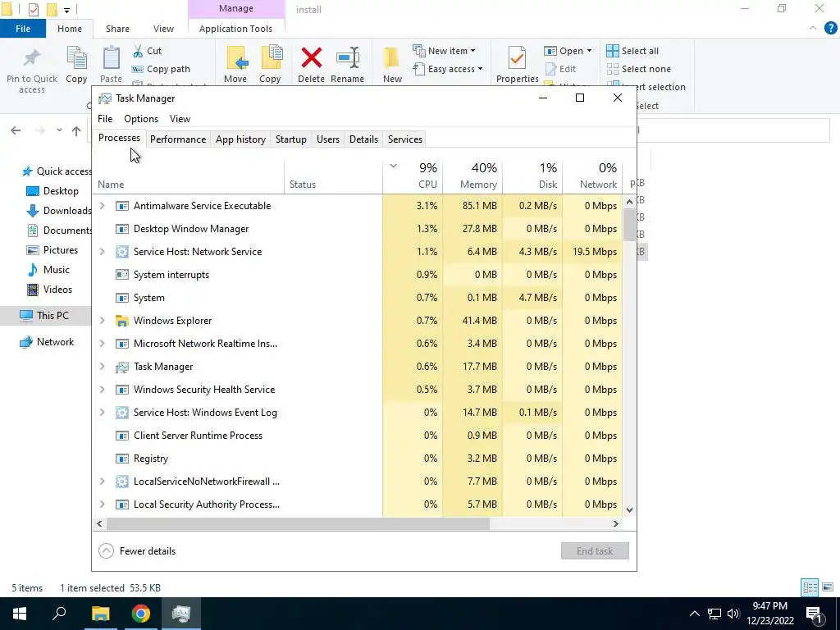Click the Cut scissors icon

point(138,51)
